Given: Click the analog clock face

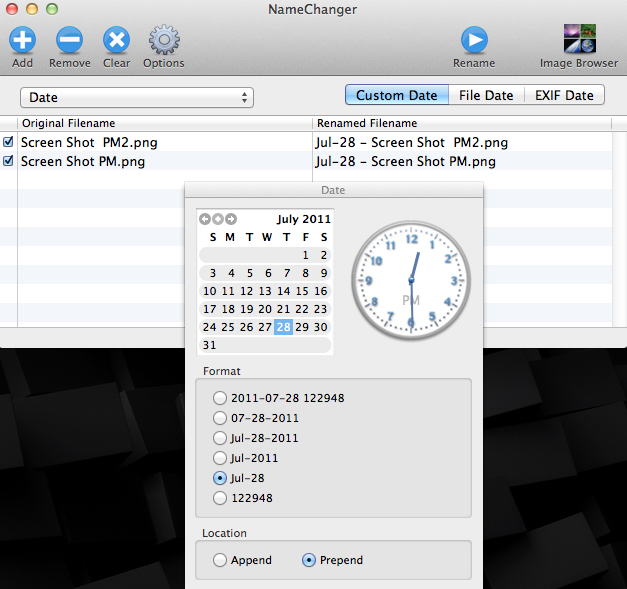Looking at the screenshot, I should [411, 280].
